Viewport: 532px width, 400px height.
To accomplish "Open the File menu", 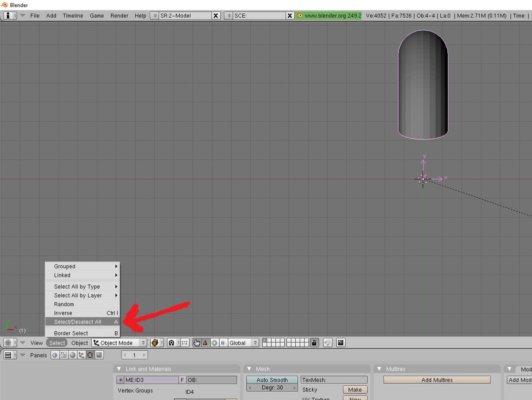I will click(x=35, y=15).
